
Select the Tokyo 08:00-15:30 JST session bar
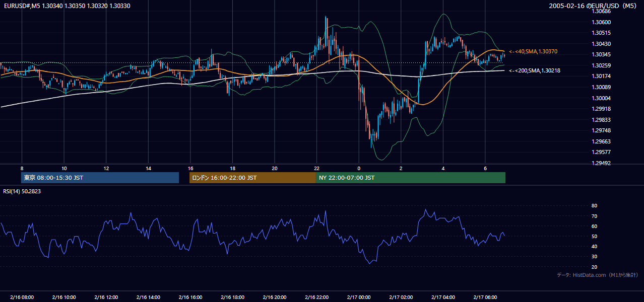click(100, 178)
